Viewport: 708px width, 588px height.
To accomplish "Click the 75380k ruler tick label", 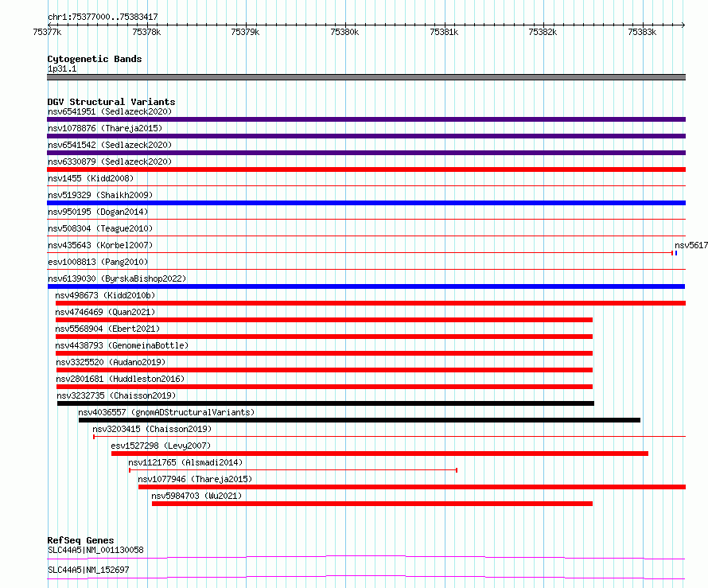I will (x=344, y=32).
